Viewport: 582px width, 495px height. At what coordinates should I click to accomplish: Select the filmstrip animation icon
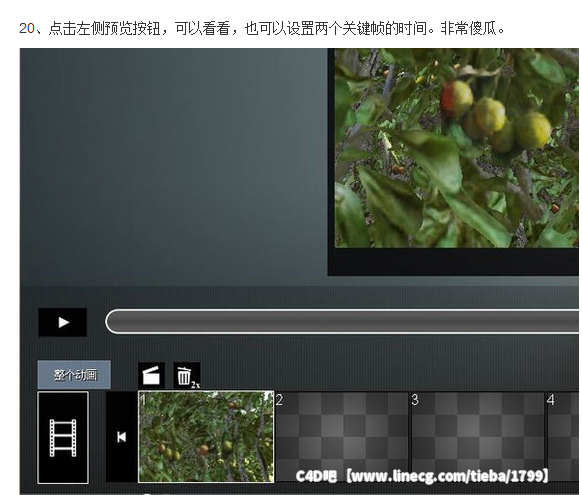[63, 437]
